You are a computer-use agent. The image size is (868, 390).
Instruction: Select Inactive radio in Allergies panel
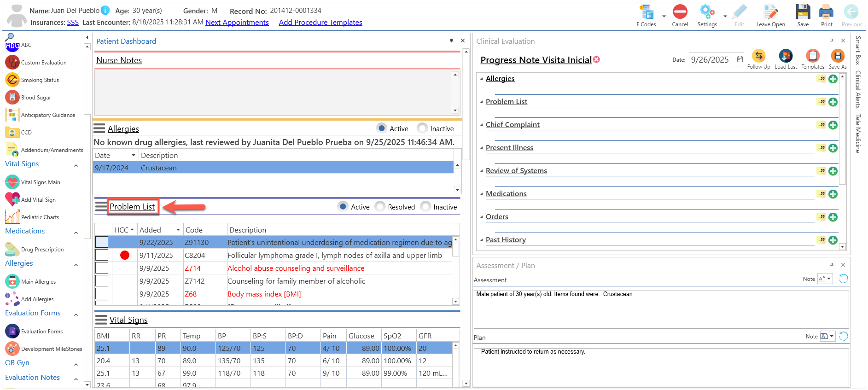[x=422, y=128]
